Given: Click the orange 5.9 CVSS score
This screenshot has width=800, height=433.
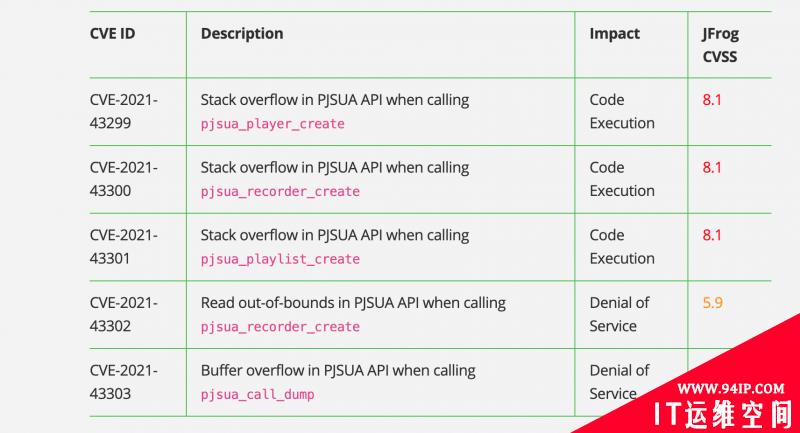Looking at the screenshot, I should (712, 303).
